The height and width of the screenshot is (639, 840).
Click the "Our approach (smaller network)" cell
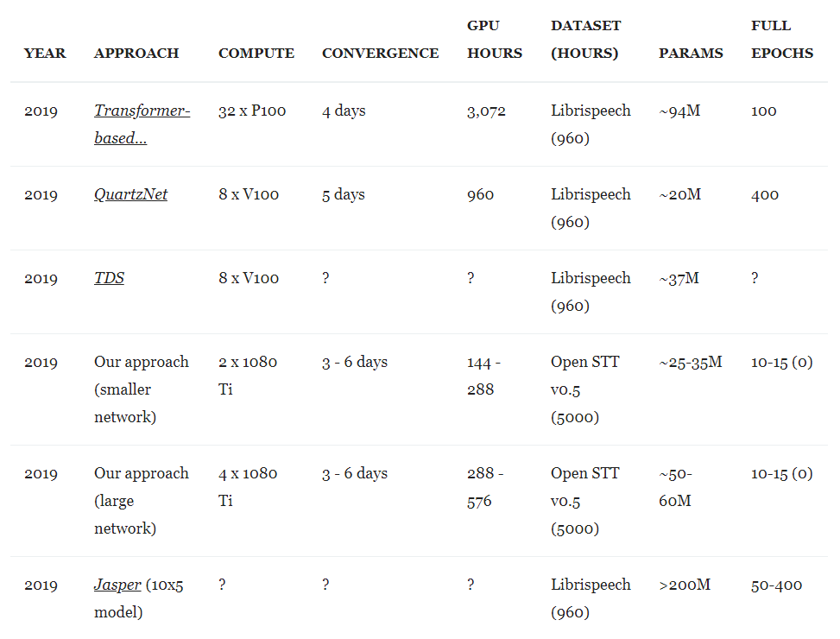[x=142, y=389]
